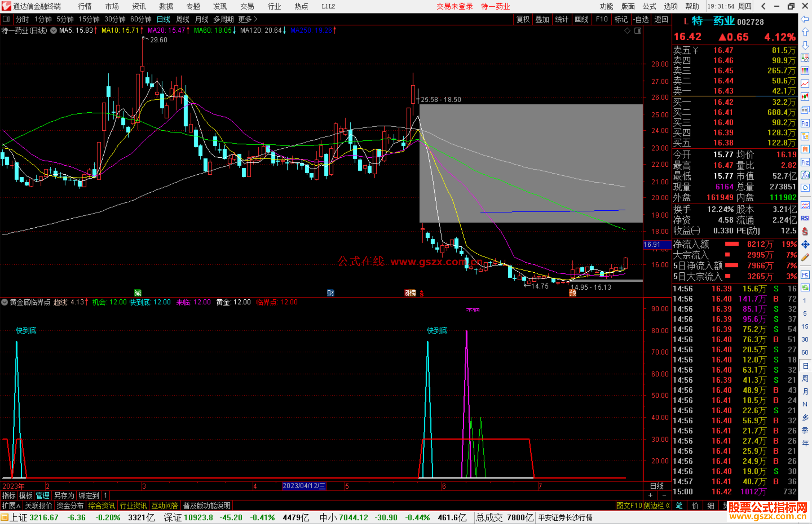
Task: Click the four-way move arrows icon
Action: [x=805, y=245]
